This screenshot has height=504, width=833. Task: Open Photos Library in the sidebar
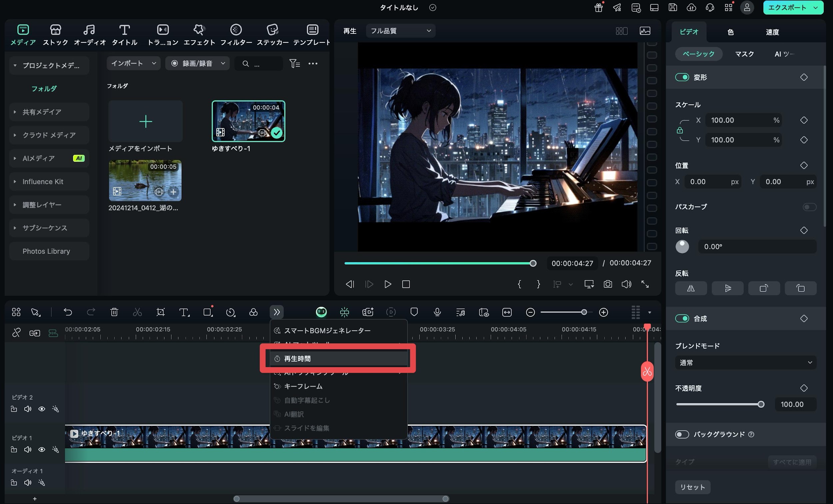click(49, 251)
